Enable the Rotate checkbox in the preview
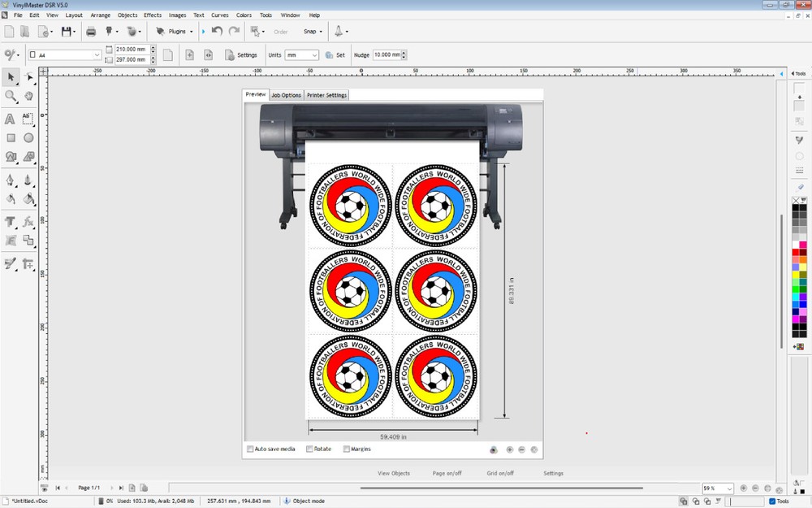 pyautogui.click(x=309, y=449)
